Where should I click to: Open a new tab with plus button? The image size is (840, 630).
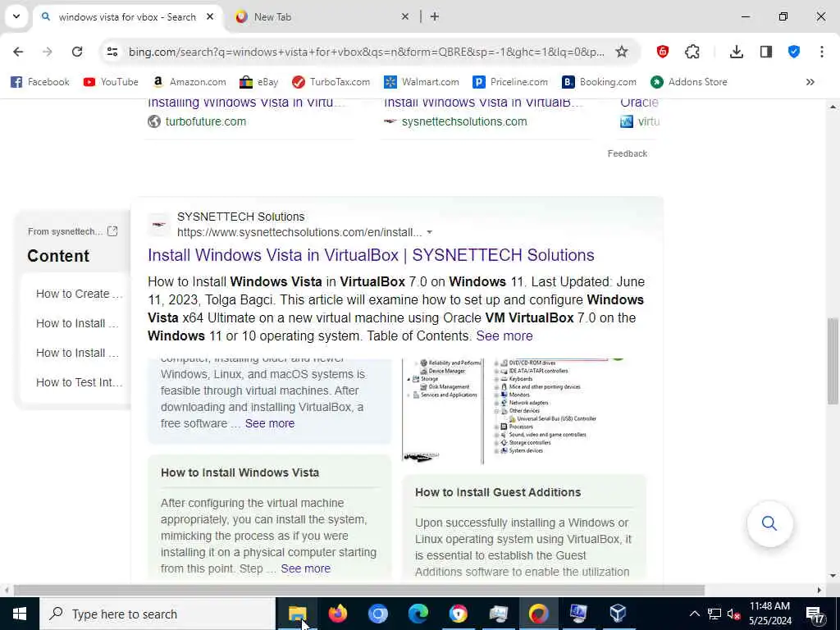(435, 16)
